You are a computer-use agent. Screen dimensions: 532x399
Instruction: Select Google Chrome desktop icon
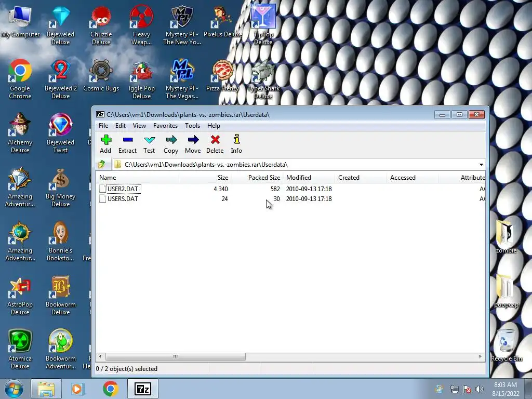(x=20, y=79)
